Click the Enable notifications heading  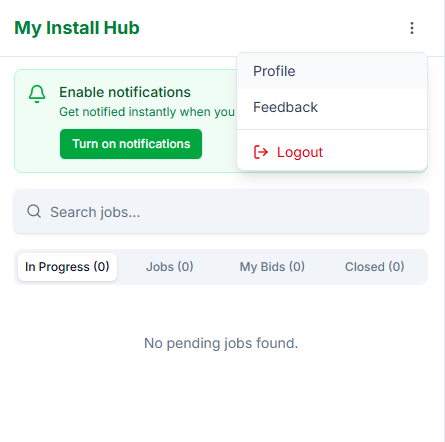tap(125, 92)
